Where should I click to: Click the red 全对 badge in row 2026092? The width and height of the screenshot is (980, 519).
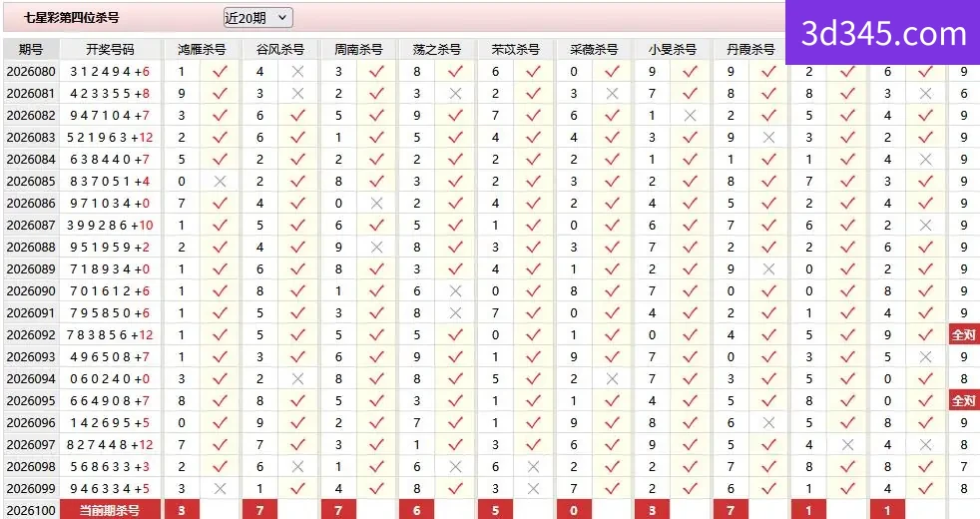(x=964, y=334)
